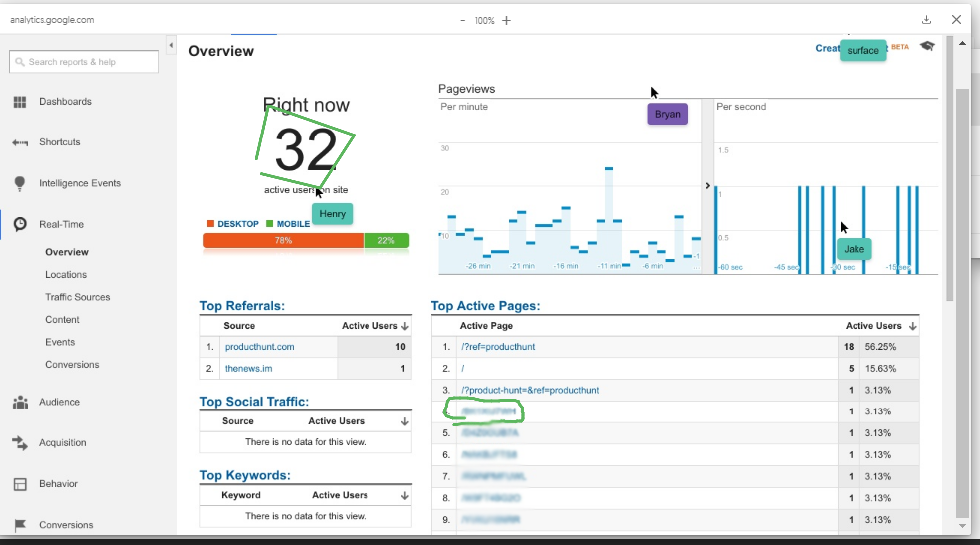Click the Top Referrals heading

point(242,306)
